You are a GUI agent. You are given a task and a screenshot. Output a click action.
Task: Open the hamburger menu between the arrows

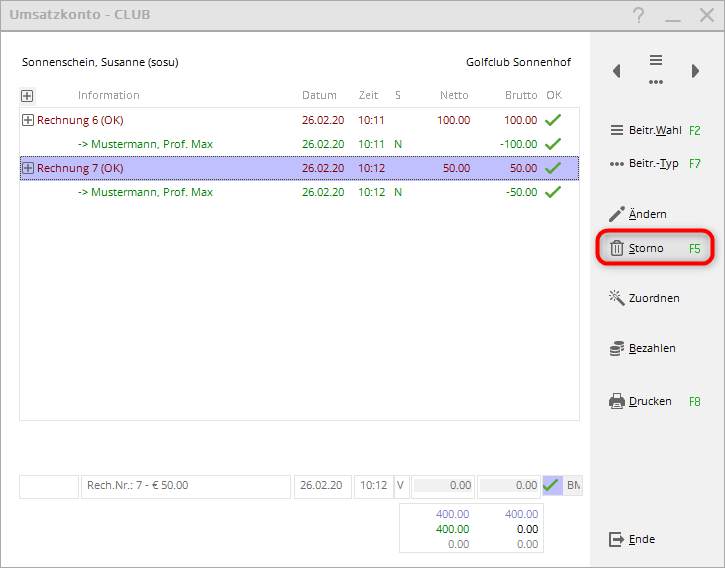(656, 61)
